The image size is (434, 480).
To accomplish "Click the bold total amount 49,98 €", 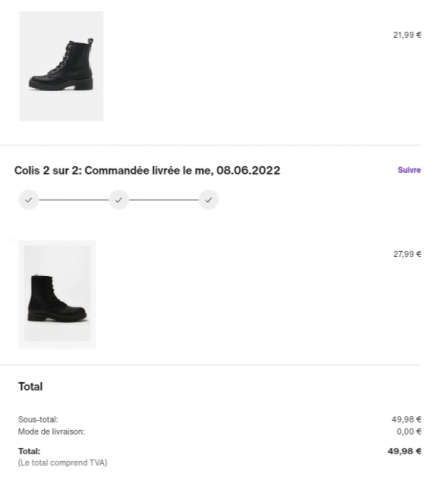I will (x=404, y=451).
